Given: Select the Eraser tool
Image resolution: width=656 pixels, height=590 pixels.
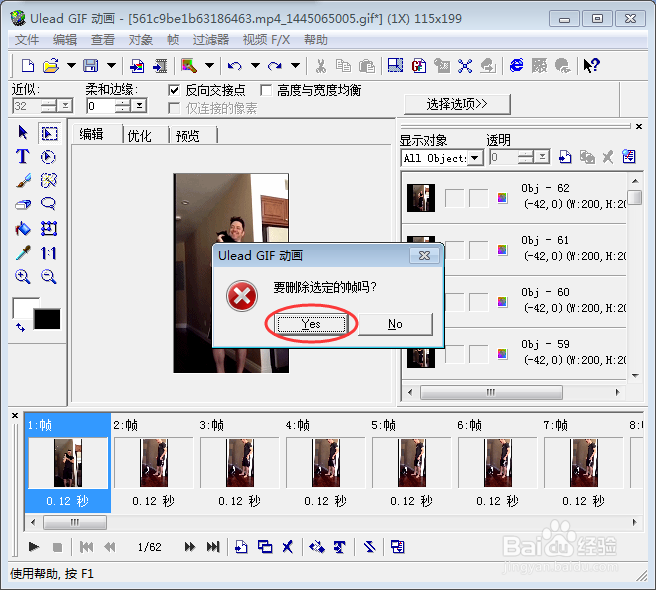Looking at the screenshot, I should [23, 204].
